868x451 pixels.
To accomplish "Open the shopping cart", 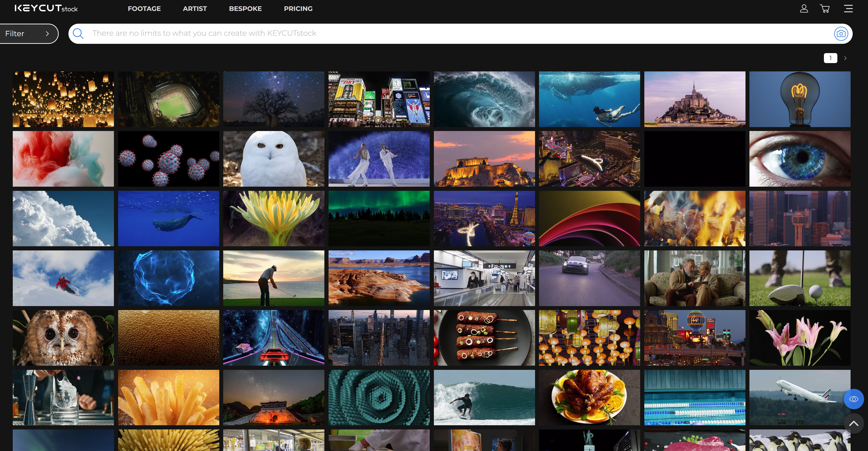I will [825, 8].
